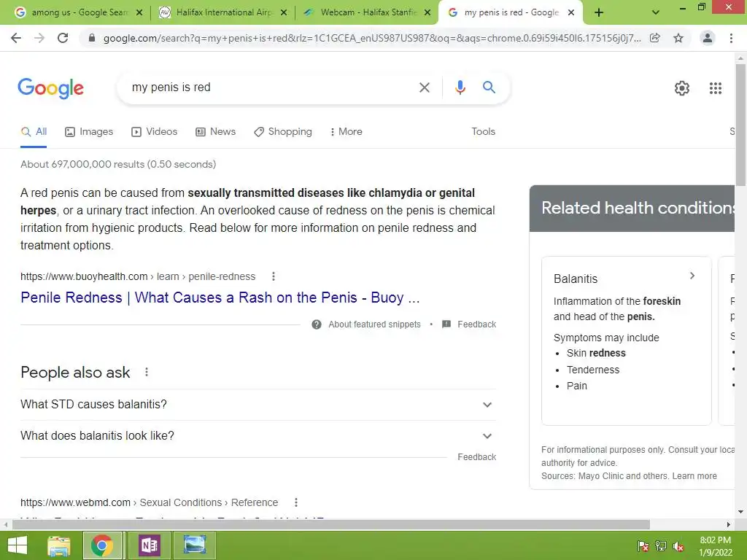747x560 pixels.
Task: Open Penile Redness Buoy result link
Action: (x=220, y=297)
